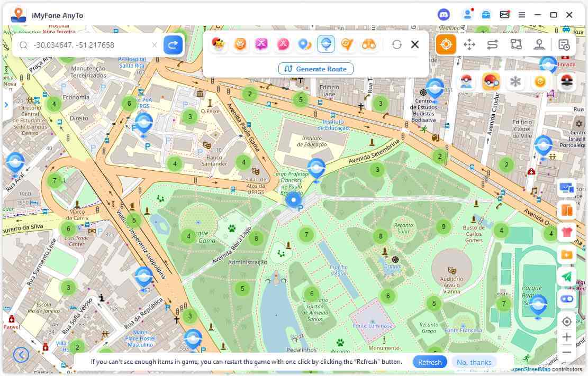
Task: Flip the blue sidebar toggle switch
Action: pyautogui.click(x=567, y=299)
